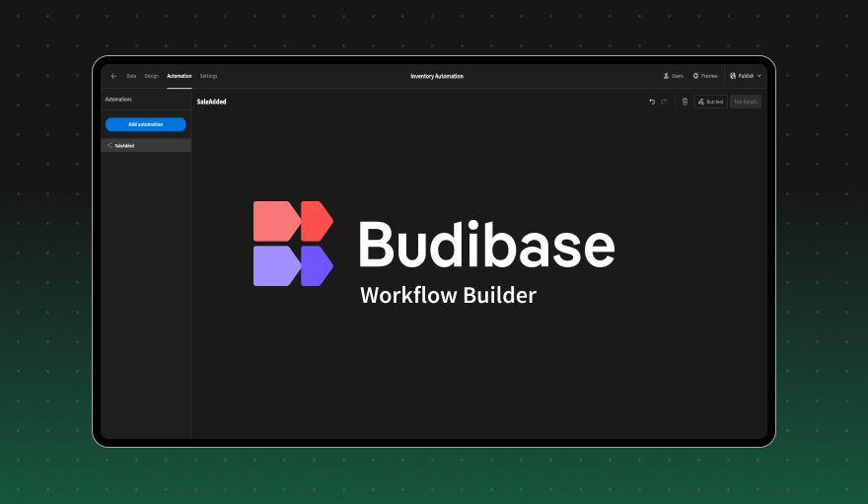Switch to the Design tab
The width and height of the screenshot is (868, 504).
(152, 76)
